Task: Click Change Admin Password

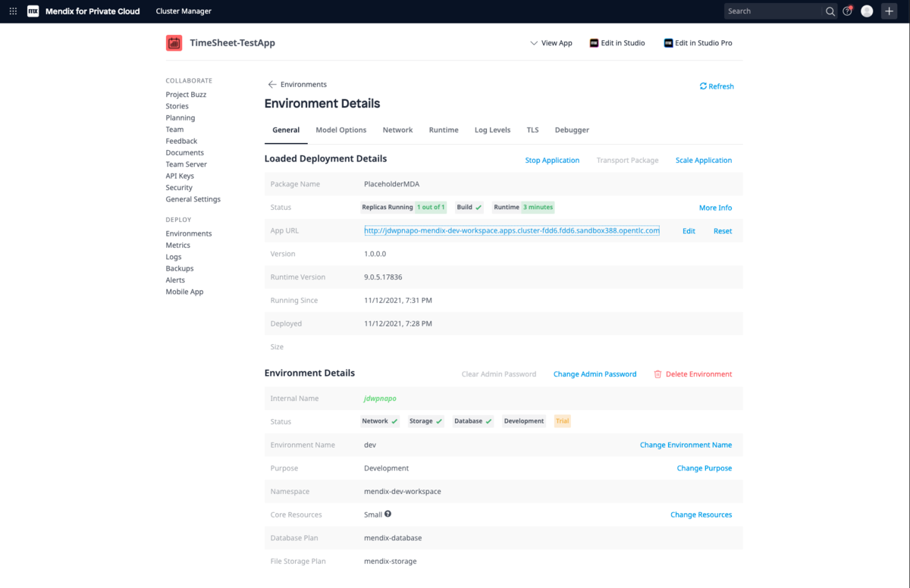Action: (595, 374)
